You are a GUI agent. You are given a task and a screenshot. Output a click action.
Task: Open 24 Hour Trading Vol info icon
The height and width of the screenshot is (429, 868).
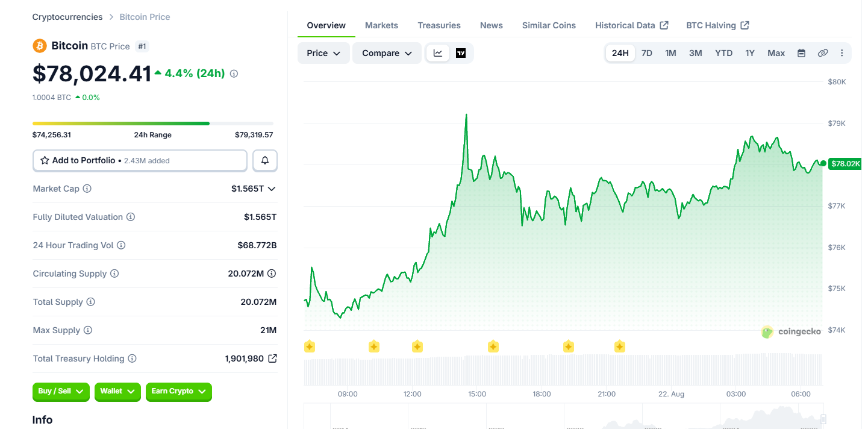(x=121, y=245)
